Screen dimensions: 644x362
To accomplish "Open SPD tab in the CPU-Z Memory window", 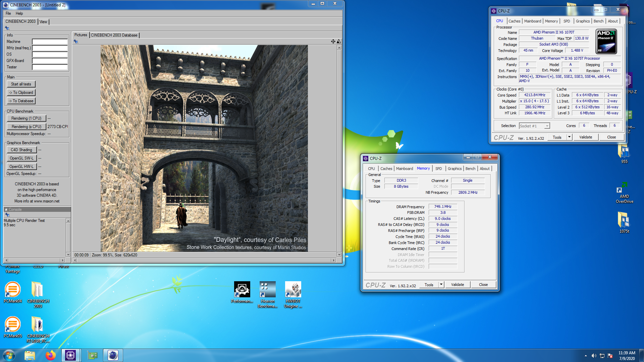I will coord(438,169).
